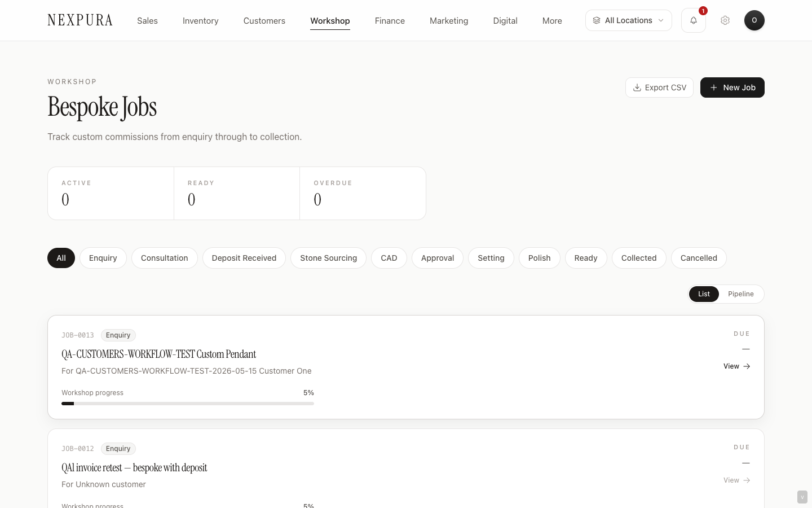Open the Marketing menu
The height and width of the screenshot is (508, 812).
pos(449,21)
